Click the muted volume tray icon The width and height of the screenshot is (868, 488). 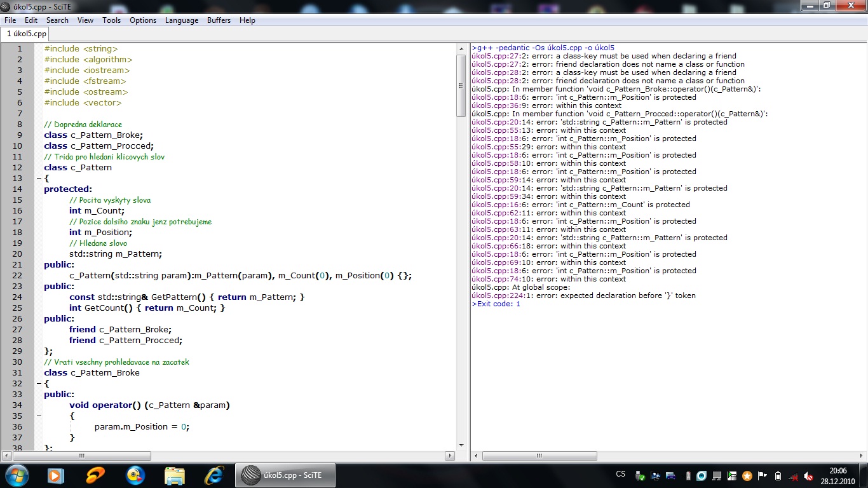[808, 475]
